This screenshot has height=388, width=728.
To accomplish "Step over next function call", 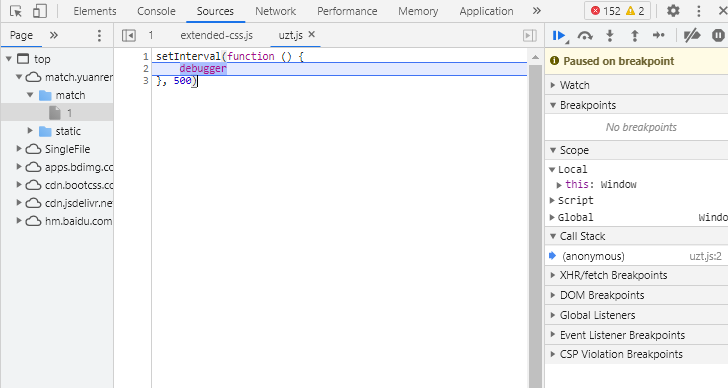I will (x=585, y=36).
